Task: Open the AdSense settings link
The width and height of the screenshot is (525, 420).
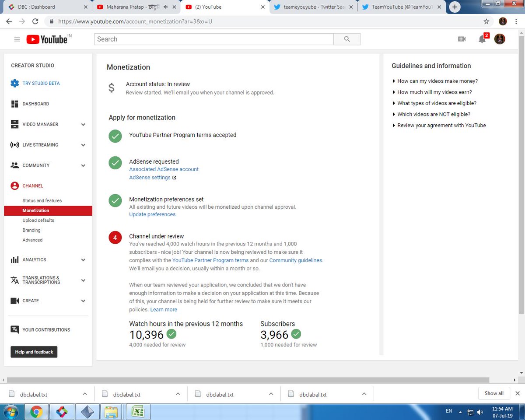Action: (150, 178)
